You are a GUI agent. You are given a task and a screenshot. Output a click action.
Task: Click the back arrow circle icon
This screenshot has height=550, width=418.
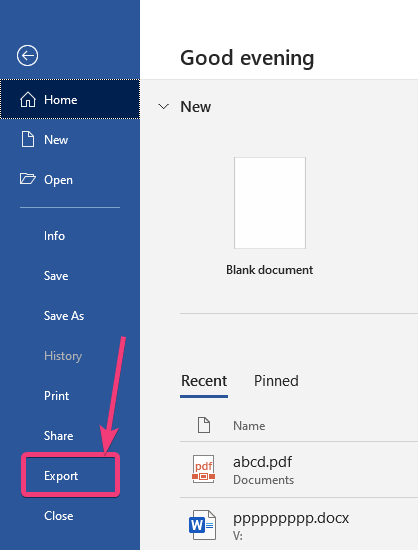pyautogui.click(x=27, y=55)
